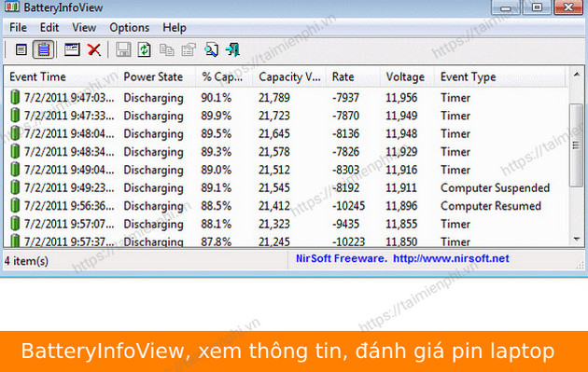588x372 pixels.
Task: Click capacity value 21,412
Action: [x=274, y=206]
